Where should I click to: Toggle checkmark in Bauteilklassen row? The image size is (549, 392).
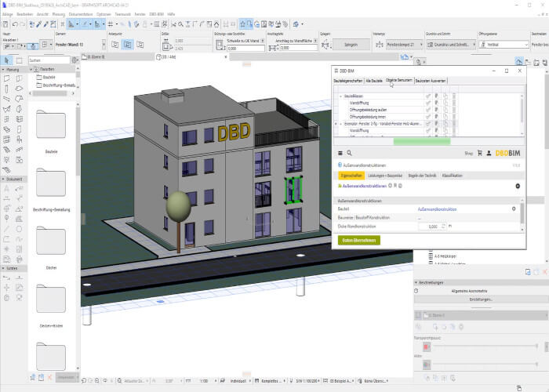click(428, 96)
